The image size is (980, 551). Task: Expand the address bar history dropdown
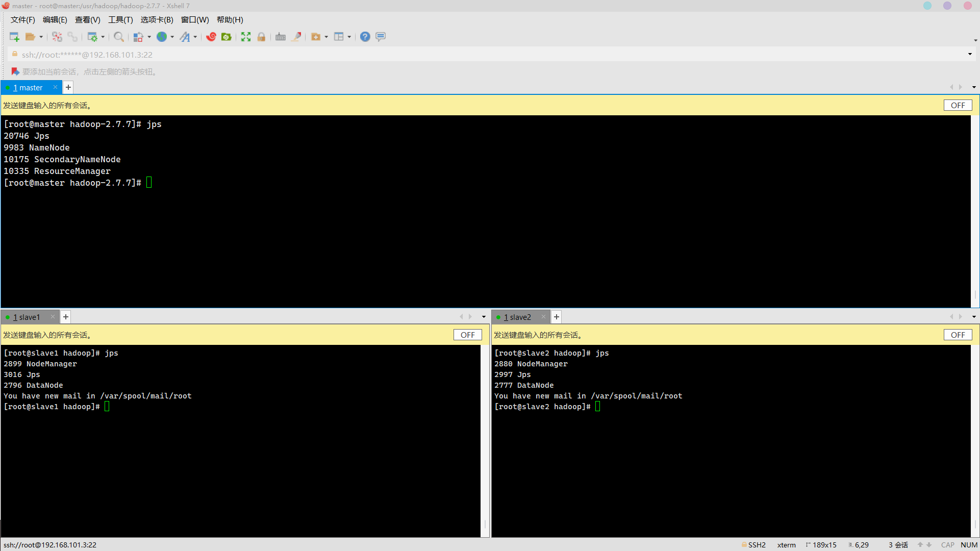[970, 55]
